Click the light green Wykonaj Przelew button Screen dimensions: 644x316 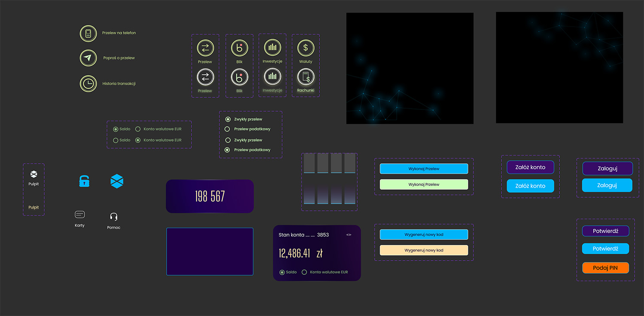424,185
